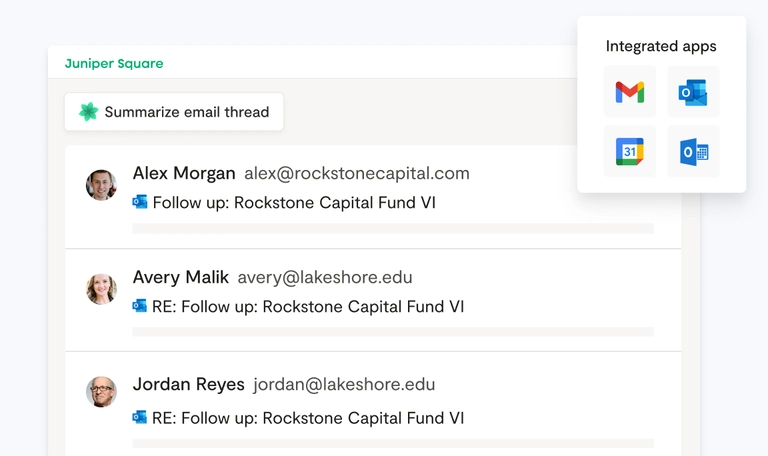This screenshot has height=456, width=768.
Task: Select the Google Calendar app icon
Action: (630, 152)
